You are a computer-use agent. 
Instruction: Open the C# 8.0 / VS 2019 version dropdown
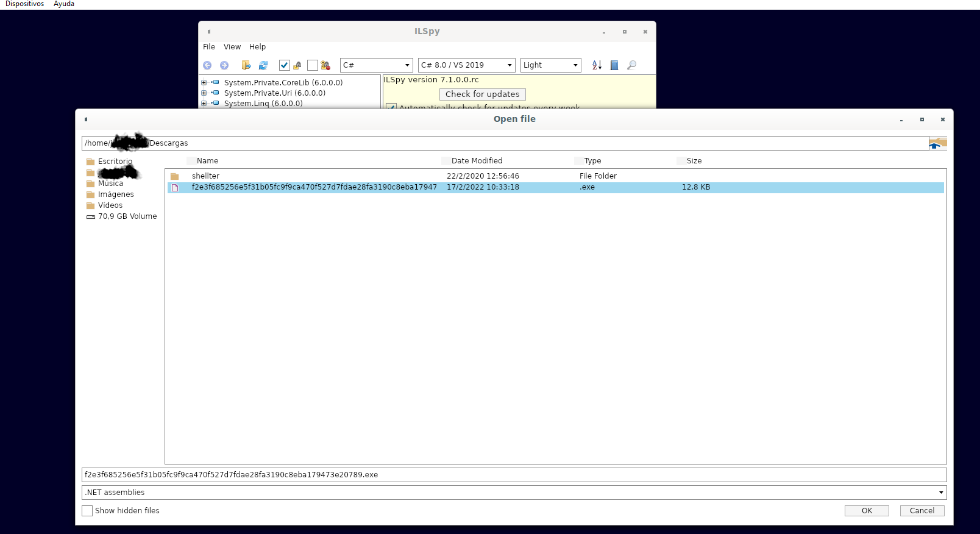(x=467, y=65)
